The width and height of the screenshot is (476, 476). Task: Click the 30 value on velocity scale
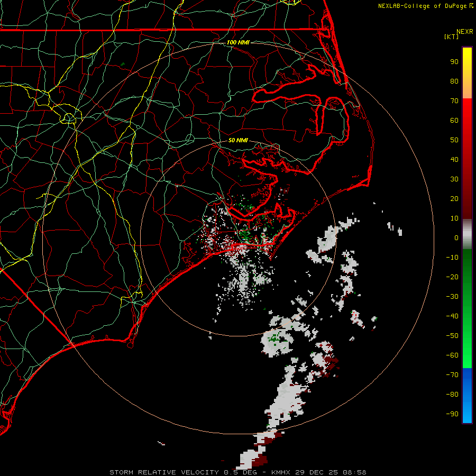[x=454, y=179]
